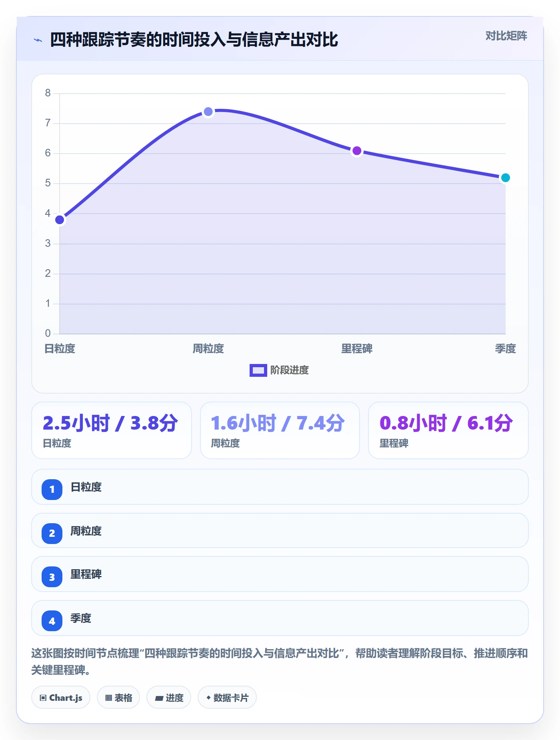Open the 2.5小时 / 3.8分 stat card
The height and width of the screenshot is (740, 560).
point(112,430)
